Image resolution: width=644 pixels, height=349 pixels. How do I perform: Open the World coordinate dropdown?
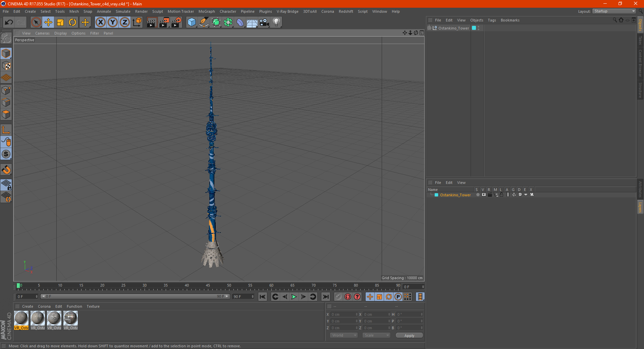coord(344,335)
